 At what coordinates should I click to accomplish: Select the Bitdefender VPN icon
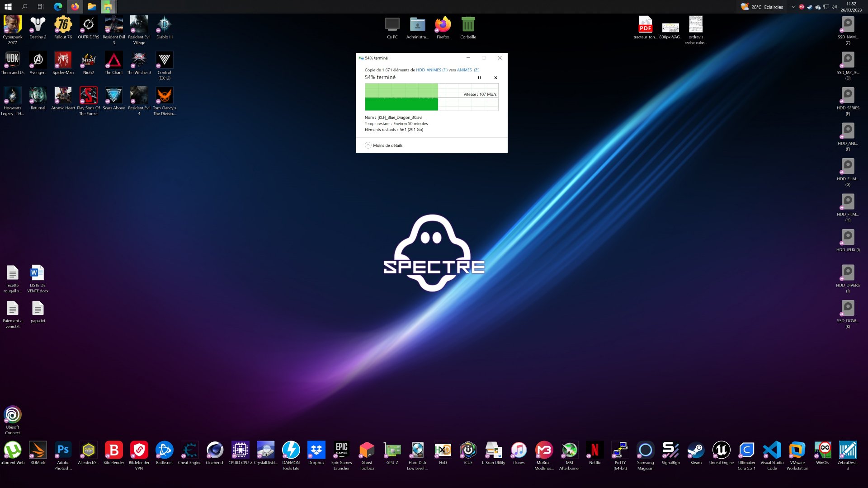139,455
